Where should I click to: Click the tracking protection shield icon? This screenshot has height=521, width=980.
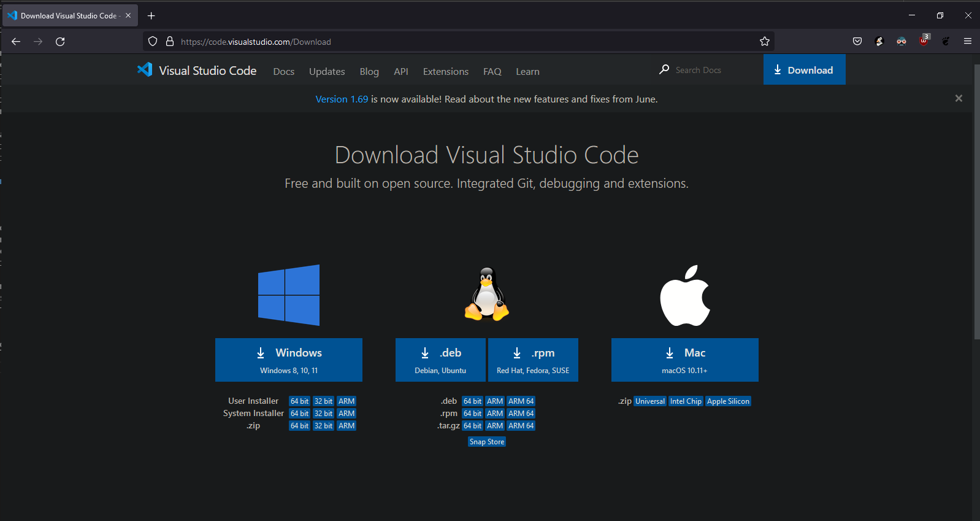coord(153,42)
